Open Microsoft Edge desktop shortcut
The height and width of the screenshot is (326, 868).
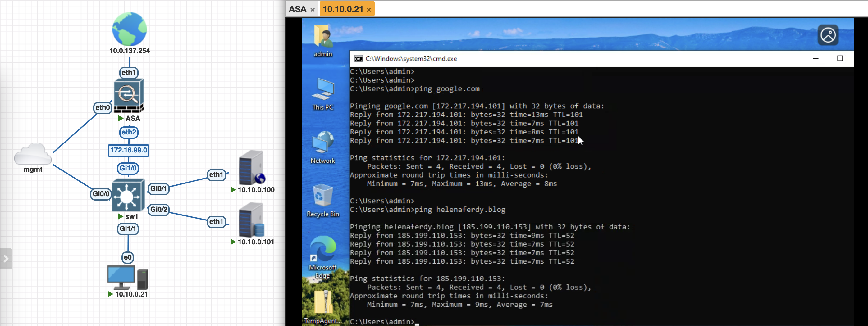point(322,250)
